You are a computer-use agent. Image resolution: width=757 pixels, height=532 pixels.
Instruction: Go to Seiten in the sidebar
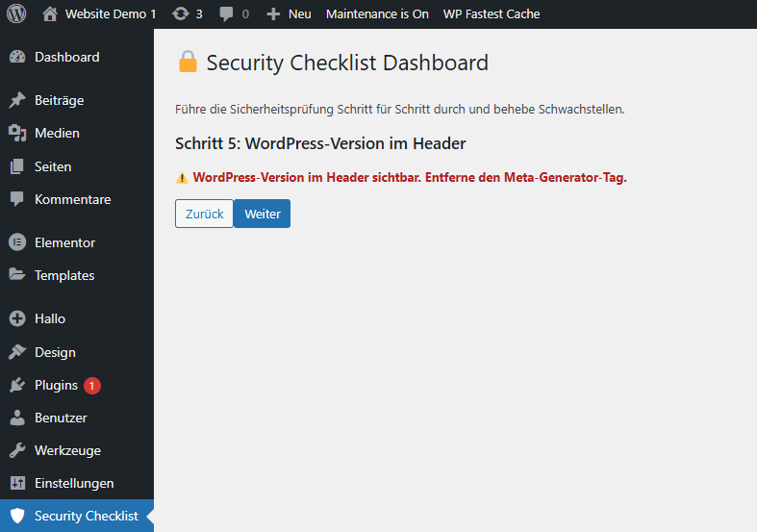[x=53, y=166]
